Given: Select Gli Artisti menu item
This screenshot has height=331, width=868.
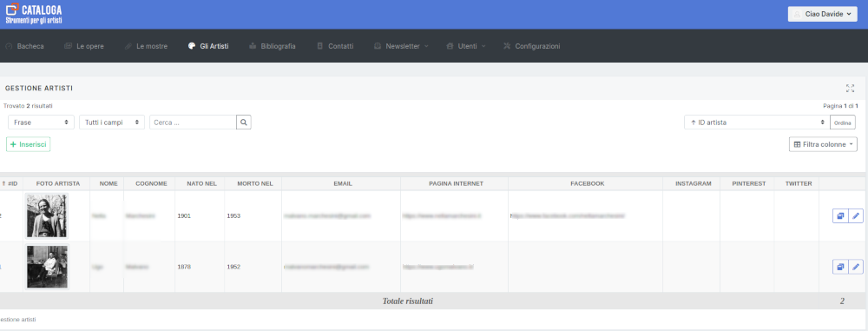Looking at the screenshot, I should [208, 46].
